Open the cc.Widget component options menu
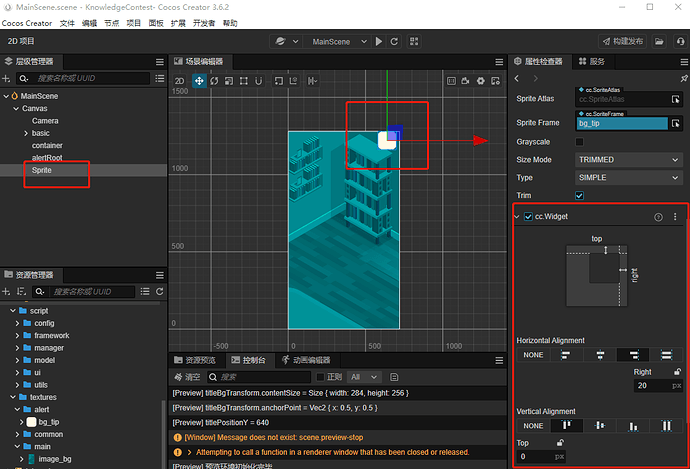The image size is (690, 469). click(675, 217)
